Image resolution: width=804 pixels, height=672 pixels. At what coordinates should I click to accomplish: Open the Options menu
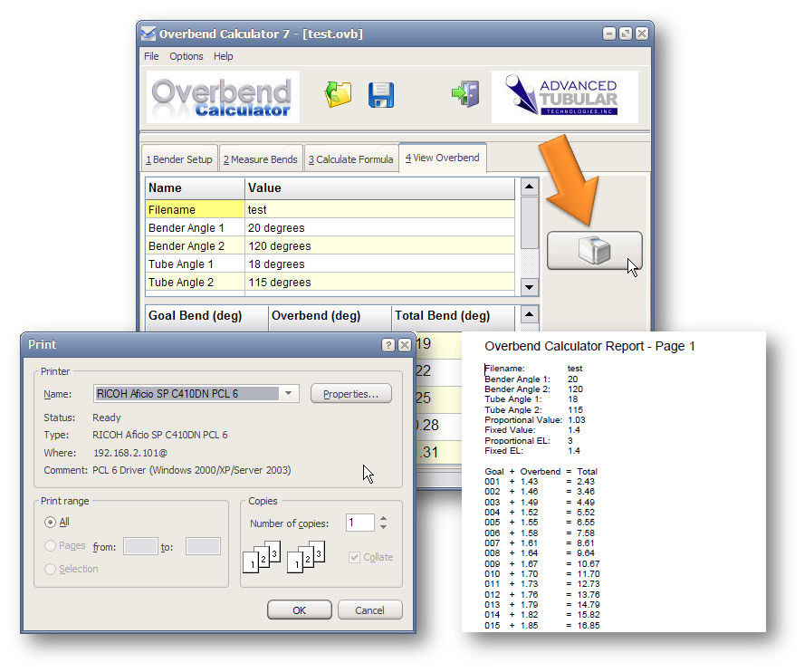tap(187, 56)
